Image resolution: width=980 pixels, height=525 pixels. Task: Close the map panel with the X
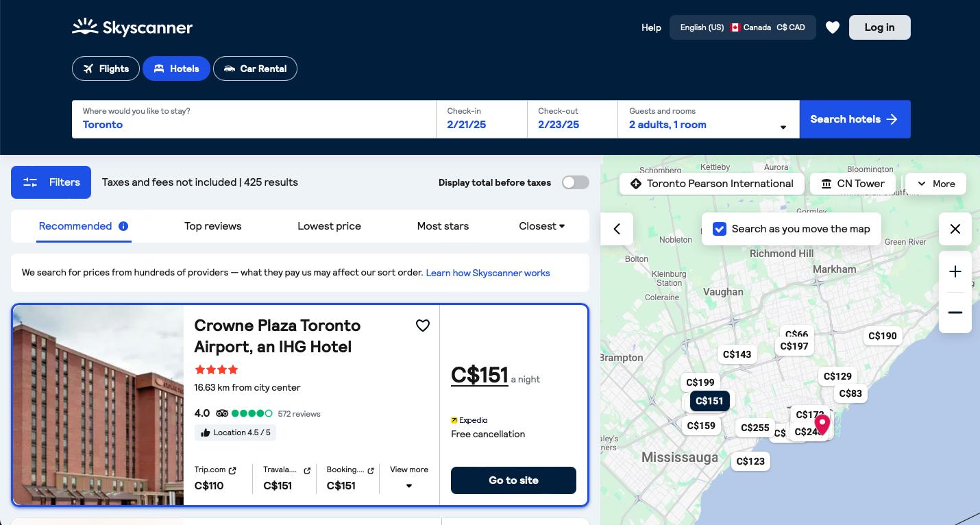point(955,228)
